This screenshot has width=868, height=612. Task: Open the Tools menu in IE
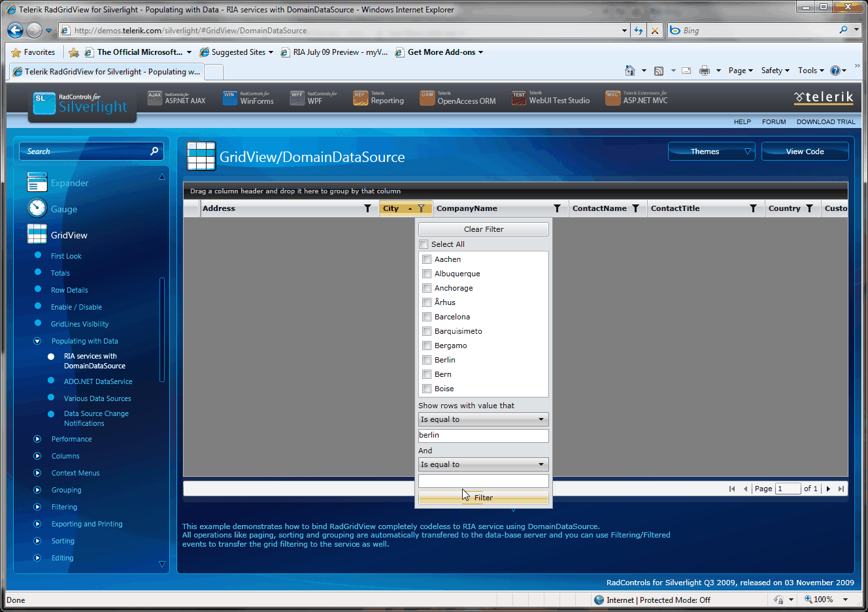810,71
